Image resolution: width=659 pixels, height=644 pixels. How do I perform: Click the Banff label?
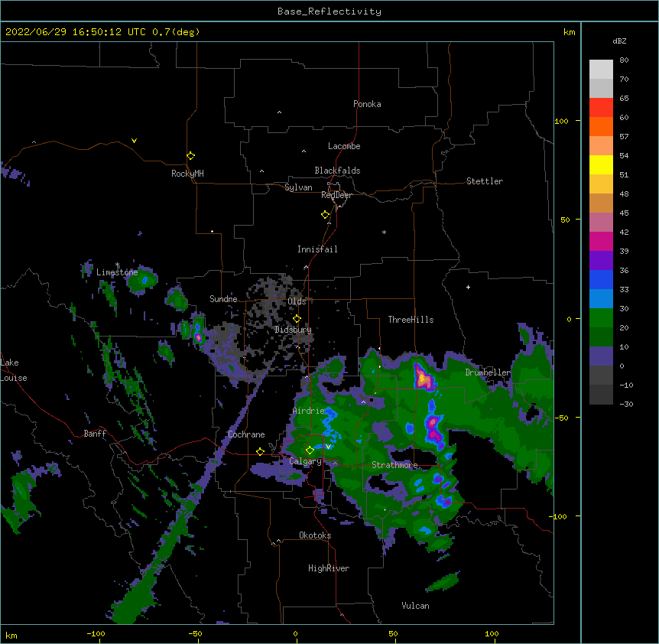[x=95, y=434]
